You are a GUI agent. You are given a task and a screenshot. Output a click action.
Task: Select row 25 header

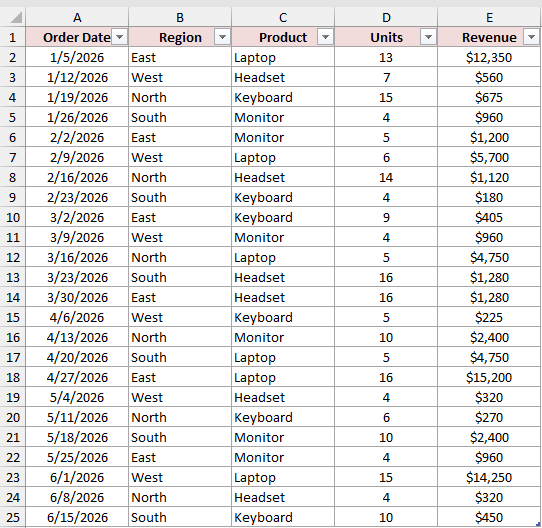12,517
